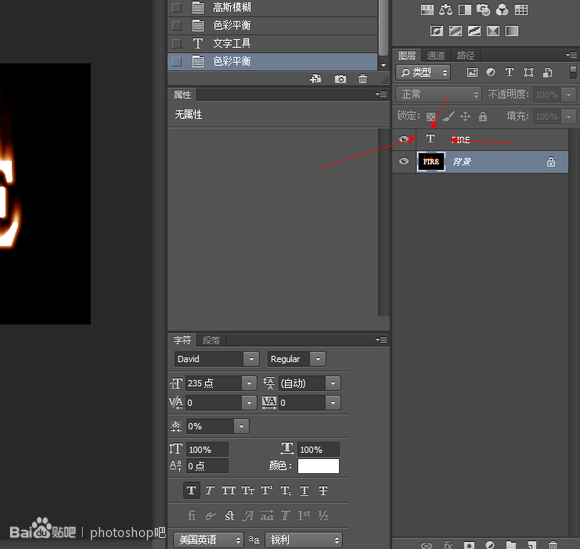Create new fill or adjustment layer
The height and width of the screenshot is (549, 580).
pos(490,545)
